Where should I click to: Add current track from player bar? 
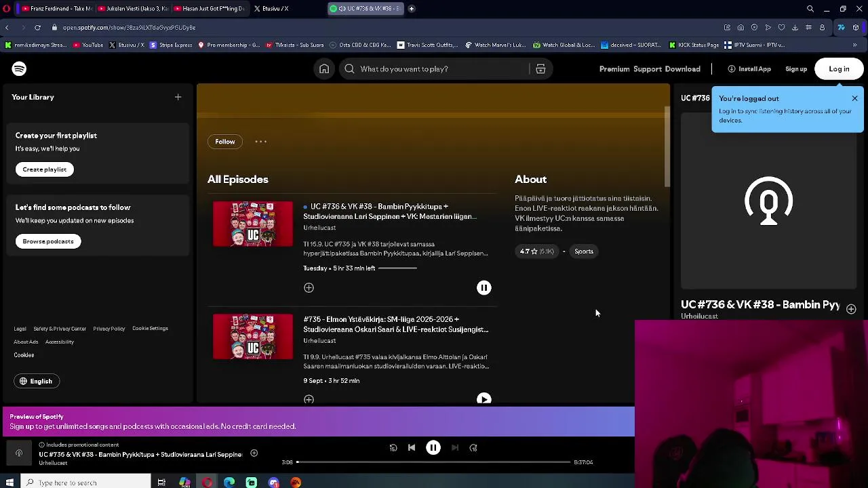pyautogui.click(x=254, y=453)
